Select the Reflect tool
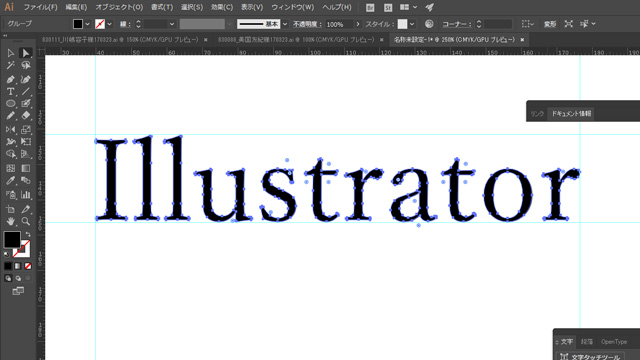 [11, 130]
